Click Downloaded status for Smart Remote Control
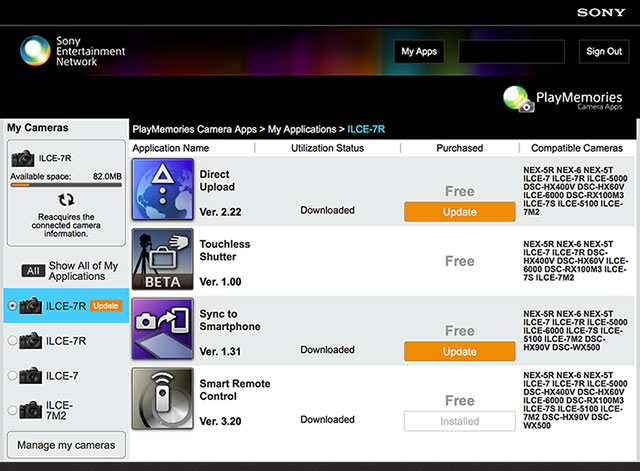Image resolution: width=640 pixels, height=471 pixels. pos(327,420)
